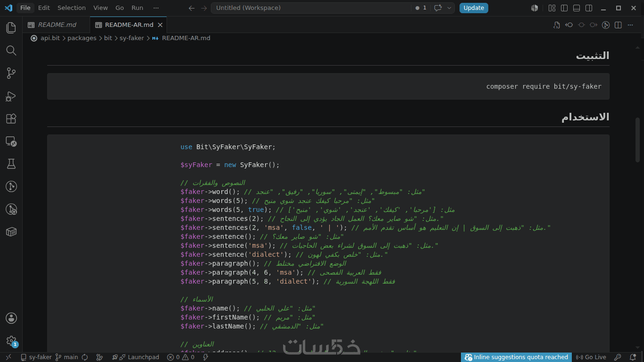Viewport: 644px width, 362px height.
Task: Go back using the left arrow
Action: tap(191, 8)
